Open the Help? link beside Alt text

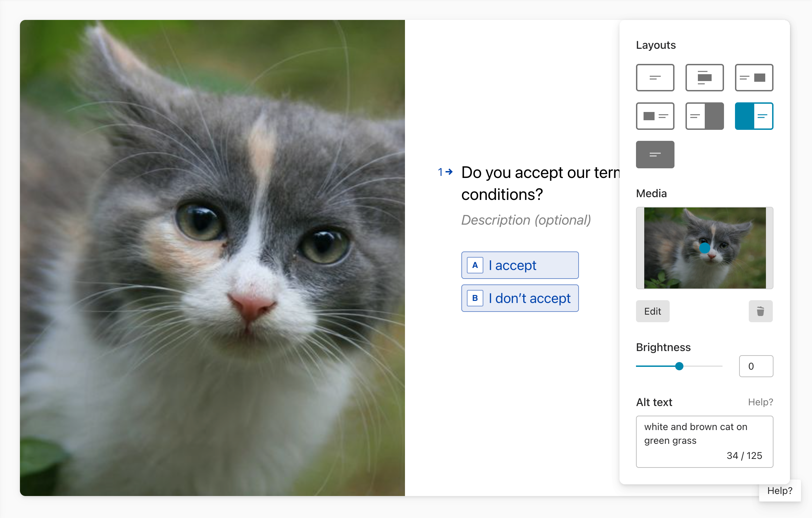pos(760,402)
